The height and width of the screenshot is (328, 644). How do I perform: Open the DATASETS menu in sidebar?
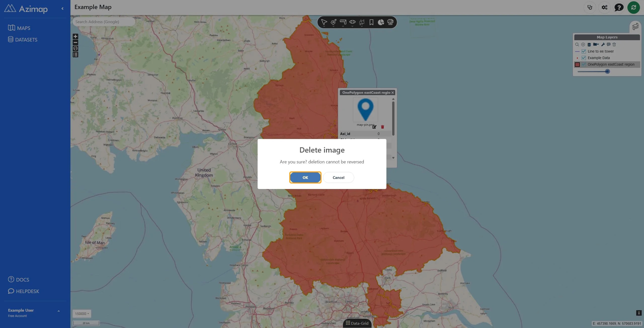click(x=23, y=39)
